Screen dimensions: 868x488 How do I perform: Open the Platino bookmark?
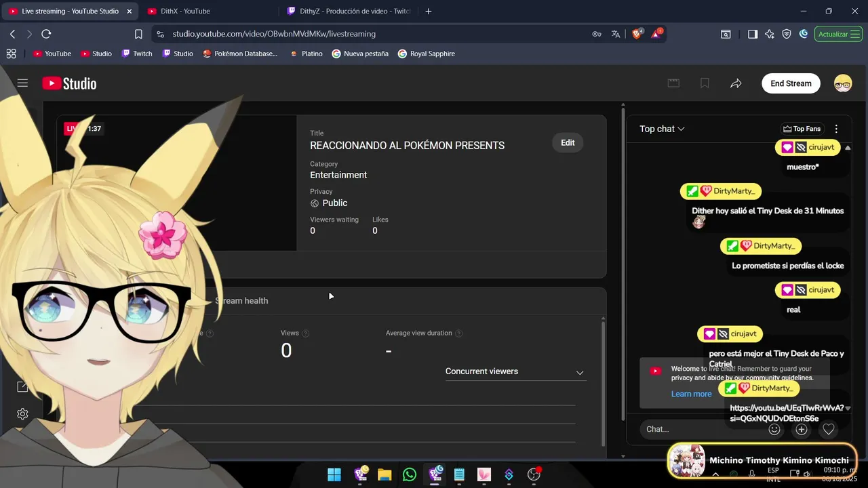pos(306,54)
